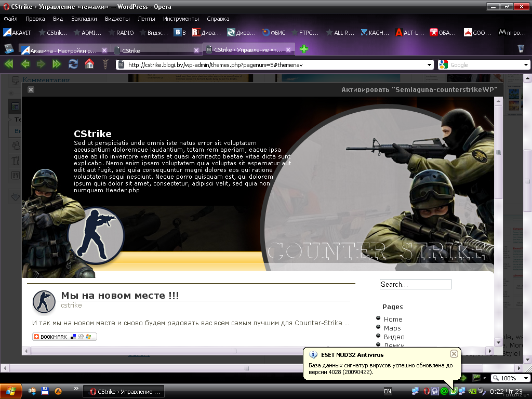Click the Search... field in the theme preview
The image size is (532, 399).
(415, 284)
